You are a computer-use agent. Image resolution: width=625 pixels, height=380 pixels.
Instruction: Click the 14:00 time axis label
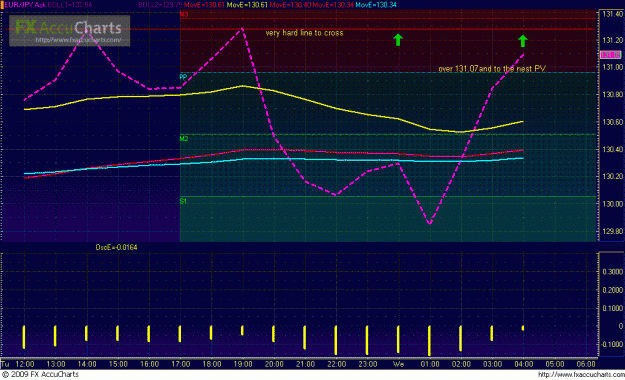pos(87,364)
